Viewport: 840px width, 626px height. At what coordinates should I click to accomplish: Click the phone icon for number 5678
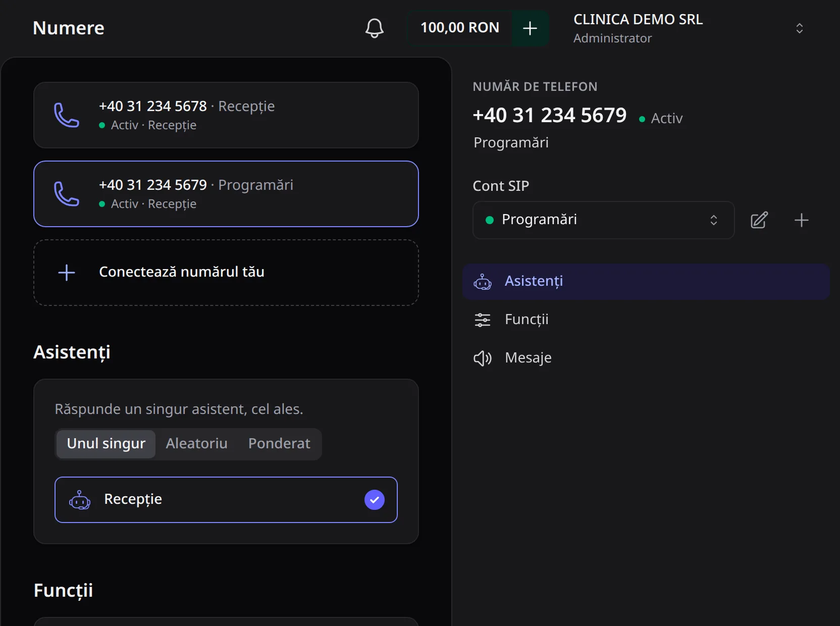(67, 115)
